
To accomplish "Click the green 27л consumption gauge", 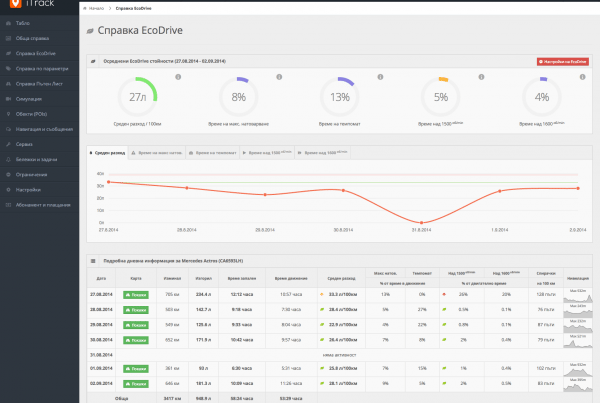I will pos(137,97).
